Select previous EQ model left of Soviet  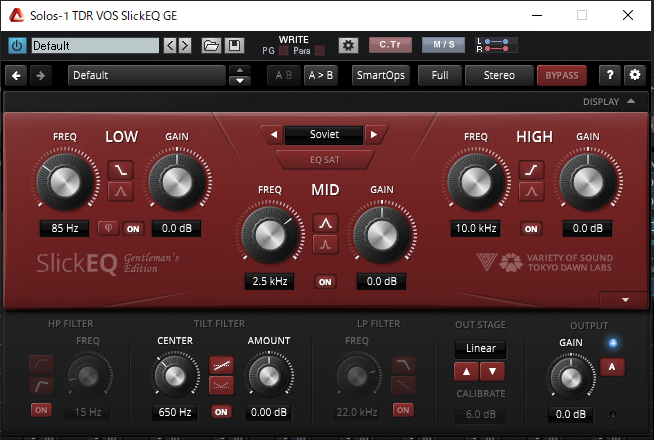coord(274,135)
